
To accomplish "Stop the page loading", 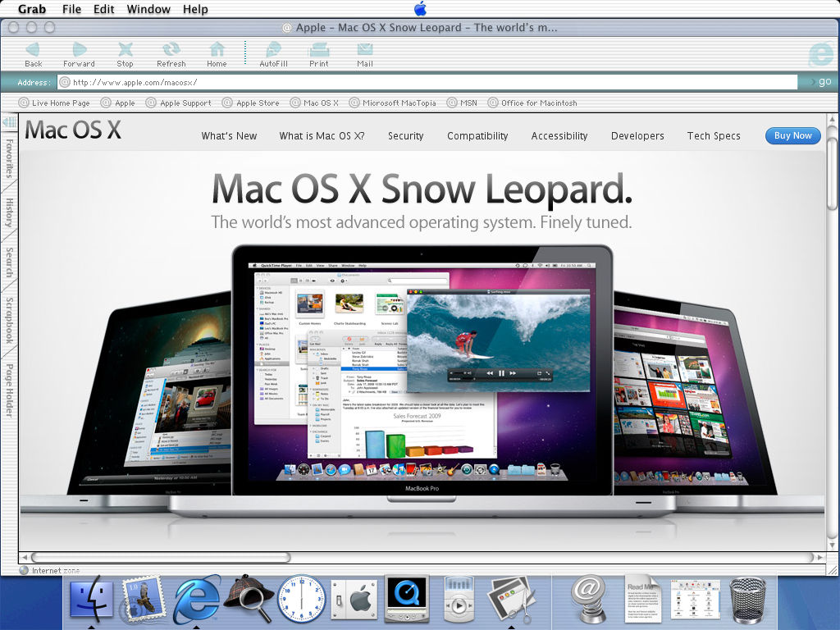I will pyautogui.click(x=125, y=55).
